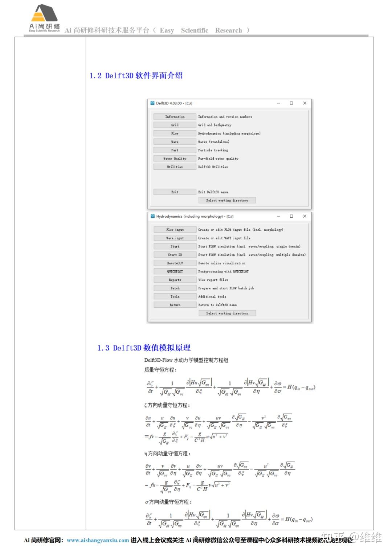Click Exit to leave the Delft3D menu
The image size is (392, 554).
pyautogui.click(x=175, y=192)
